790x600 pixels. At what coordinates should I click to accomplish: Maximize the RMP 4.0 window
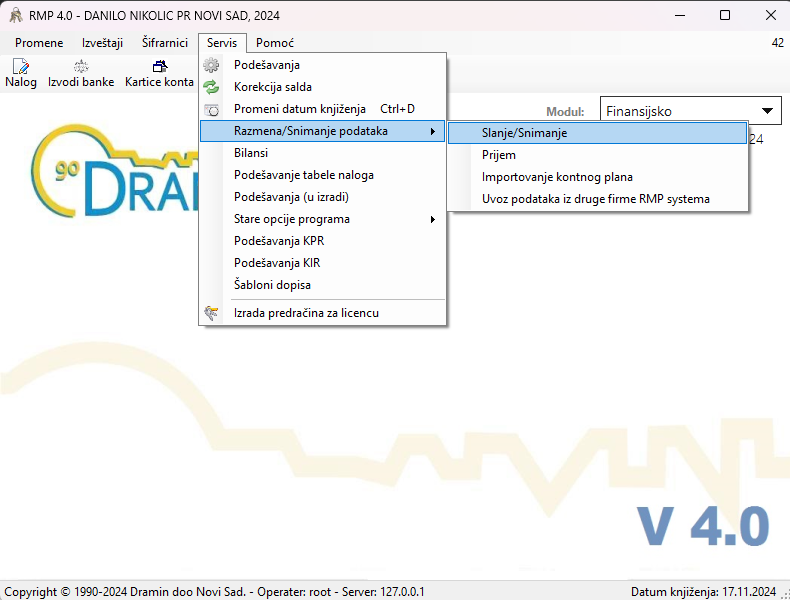[725, 16]
